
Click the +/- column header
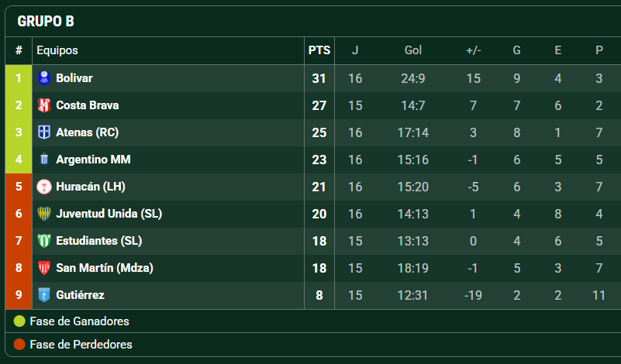[x=473, y=50]
